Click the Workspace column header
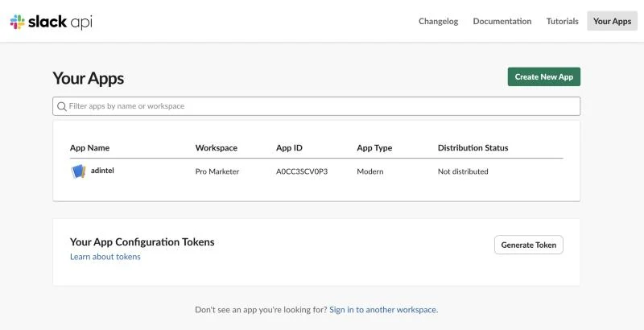Image resolution: width=644 pixels, height=330 pixels. click(x=216, y=148)
